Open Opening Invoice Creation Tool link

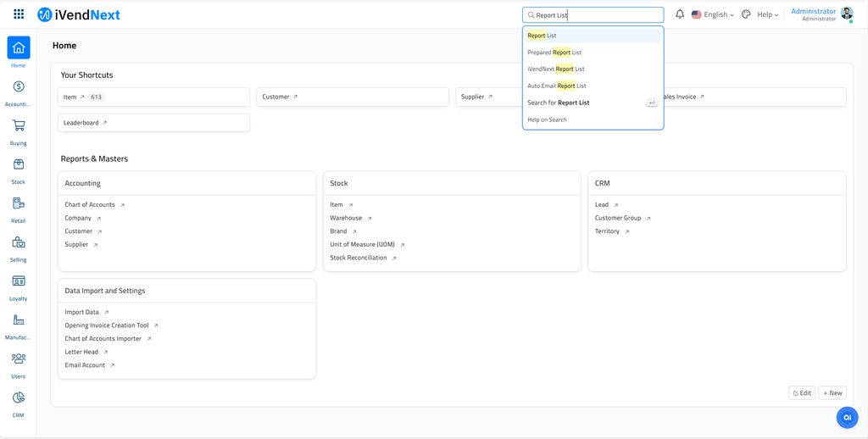[x=107, y=325]
